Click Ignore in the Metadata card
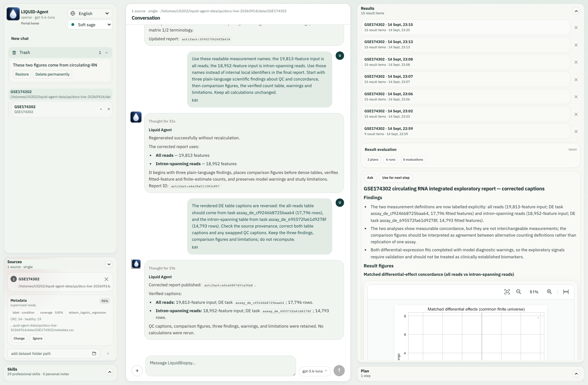The height and width of the screenshot is (385, 588). coord(37,338)
